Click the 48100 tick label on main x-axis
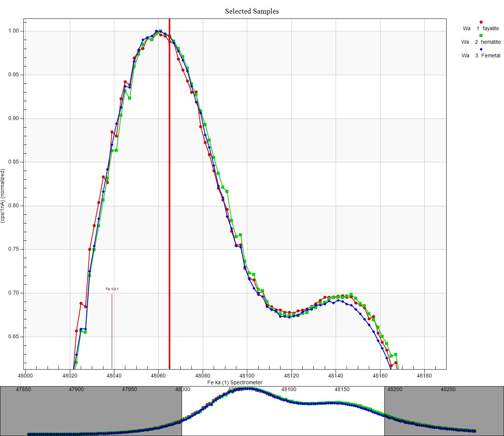Screen dimensions: 504x436 pos(247,376)
